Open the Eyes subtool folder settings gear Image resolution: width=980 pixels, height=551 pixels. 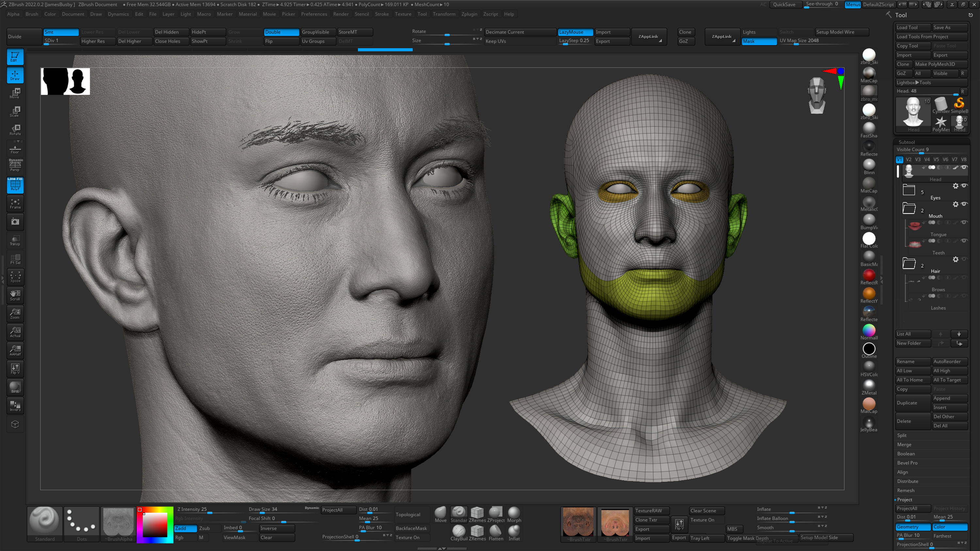click(x=955, y=186)
